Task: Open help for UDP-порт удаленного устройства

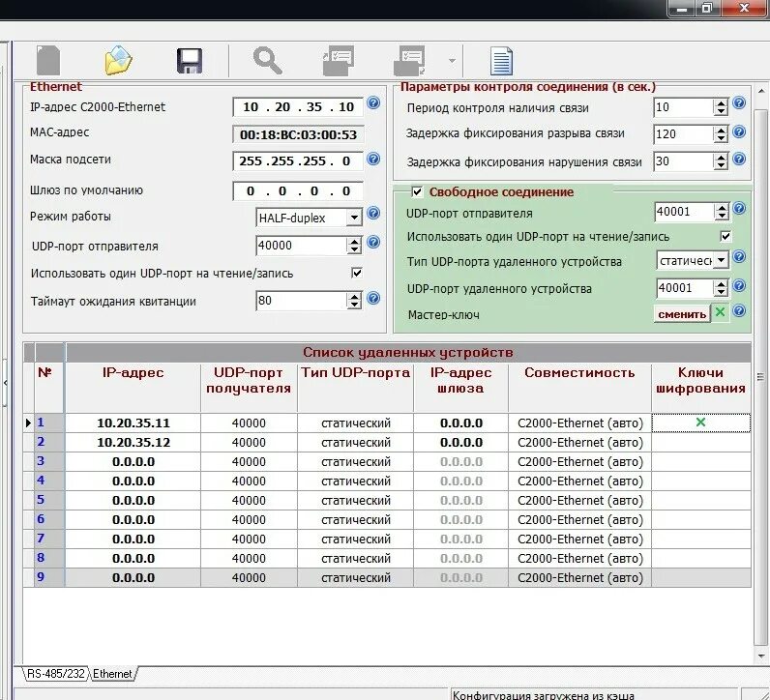Action: pos(739,285)
